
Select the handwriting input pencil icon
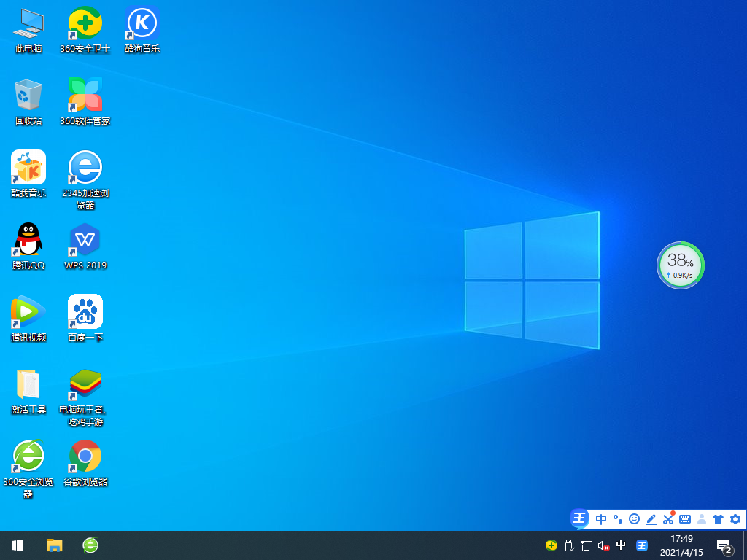(651, 519)
